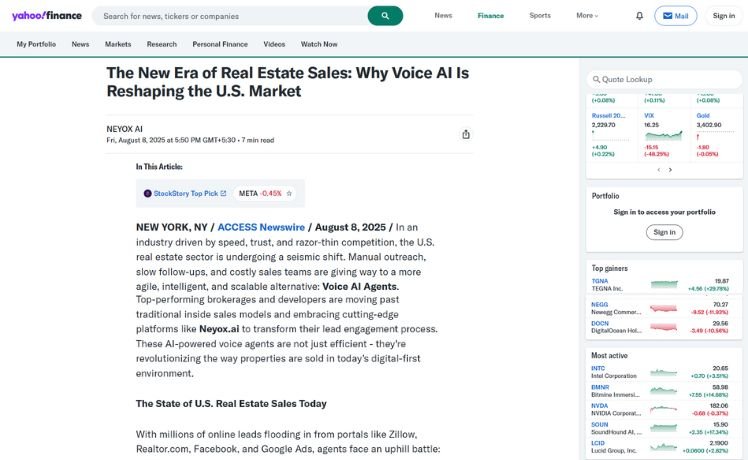This screenshot has width=748, height=460.
Task: Open the Finance top navigation link
Action: coord(490,16)
